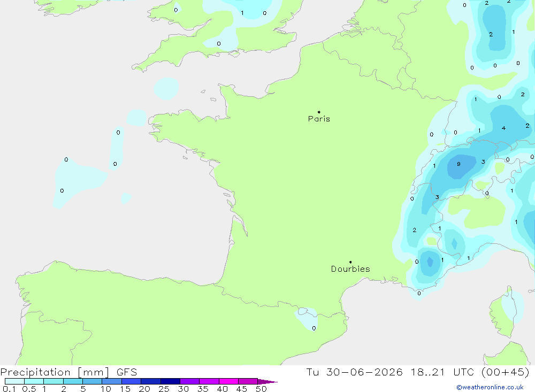Viewport: 535px width, 392px height.
Task: Pick the 5–10 mm legend swatch
Action: (x=92, y=381)
